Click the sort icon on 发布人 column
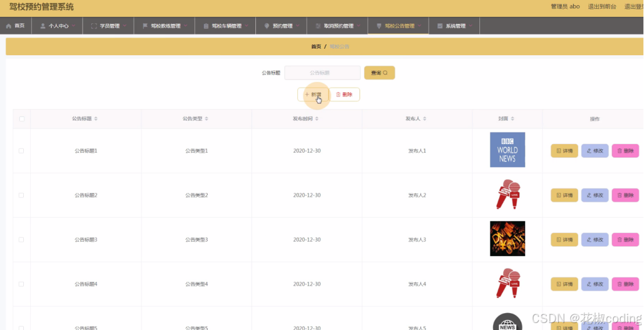This screenshot has width=644, height=330. tap(425, 119)
